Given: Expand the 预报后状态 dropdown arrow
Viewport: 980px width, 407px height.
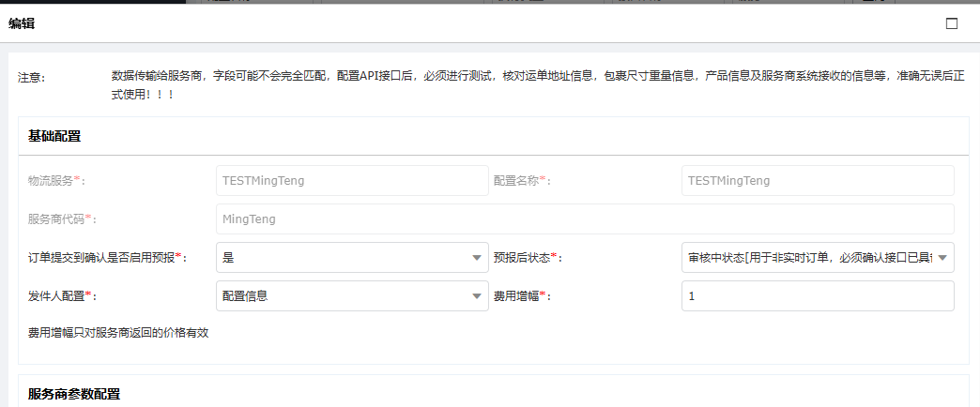Looking at the screenshot, I should (x=942, y=257).
